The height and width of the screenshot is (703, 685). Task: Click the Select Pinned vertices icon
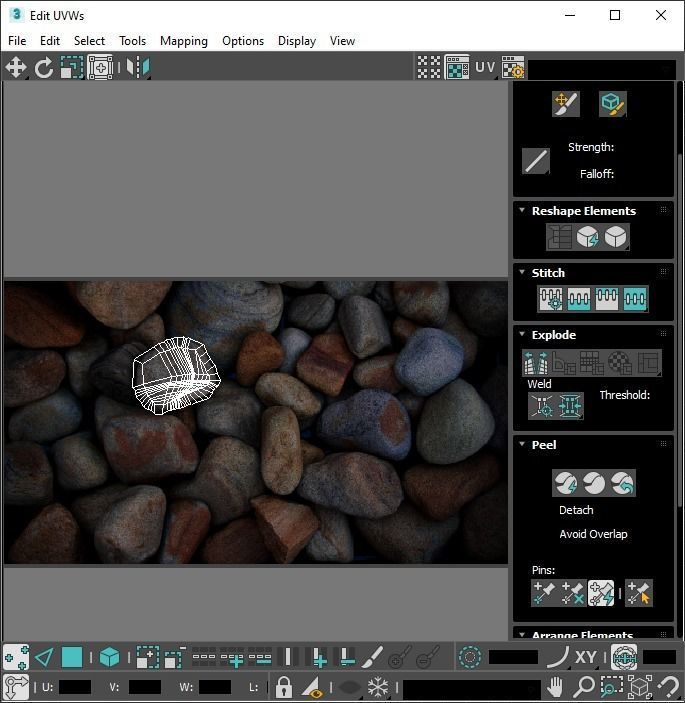(x=639, y=593)
